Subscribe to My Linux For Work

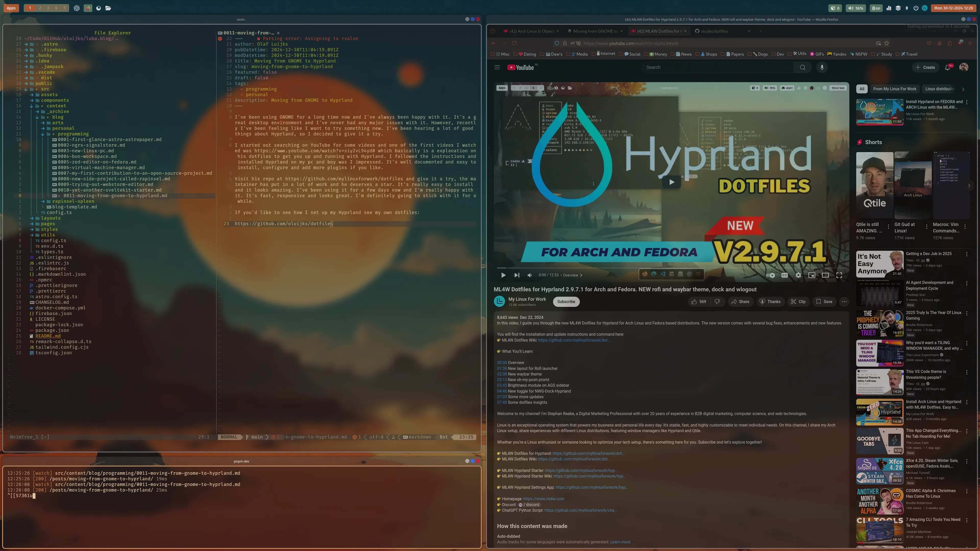pyautogui.click(x=566, y=302)
